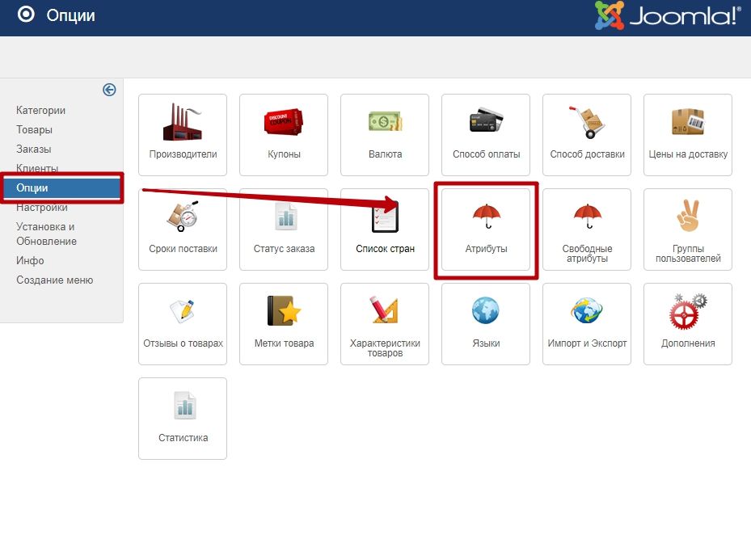Click the Валюта label
The height and width of the screenshot is (560, 751).
[x=385, y=154]
